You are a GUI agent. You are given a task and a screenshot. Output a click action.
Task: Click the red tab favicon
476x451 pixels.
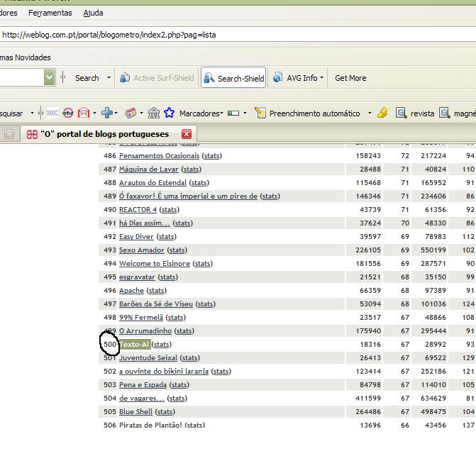pos(32,134)
